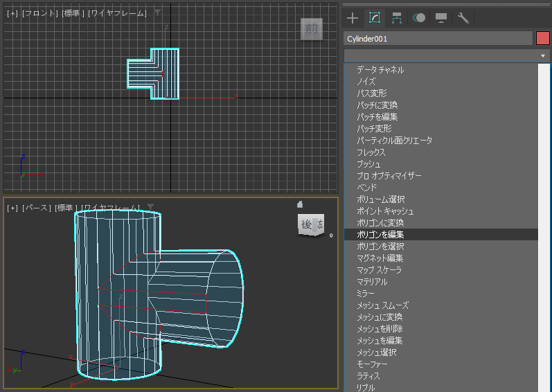Select メッシュ スムーズ modifier
This screenshot has width=552, height=392.
point(441,305)
